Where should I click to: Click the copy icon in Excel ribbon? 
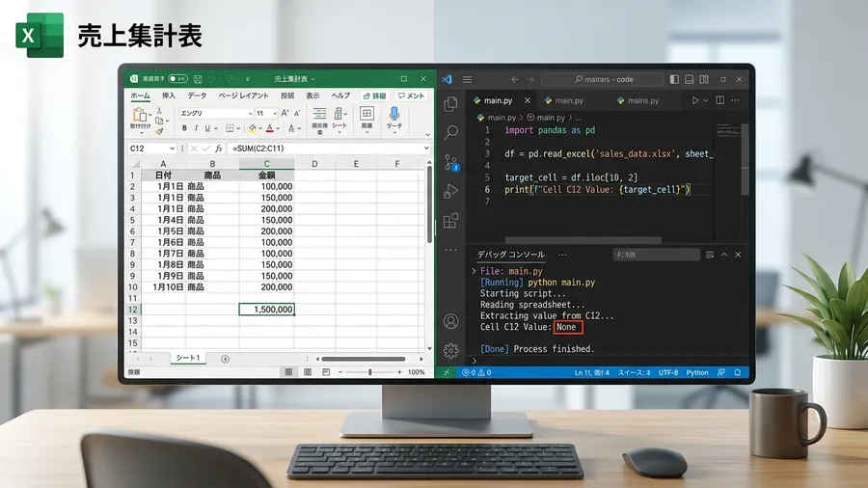pyautogui.click(x=159, y=121)
